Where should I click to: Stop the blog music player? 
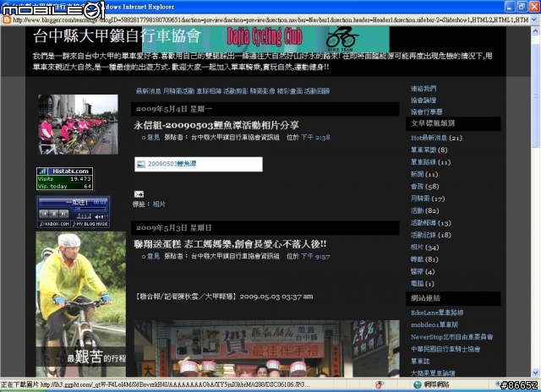point(54,214)
